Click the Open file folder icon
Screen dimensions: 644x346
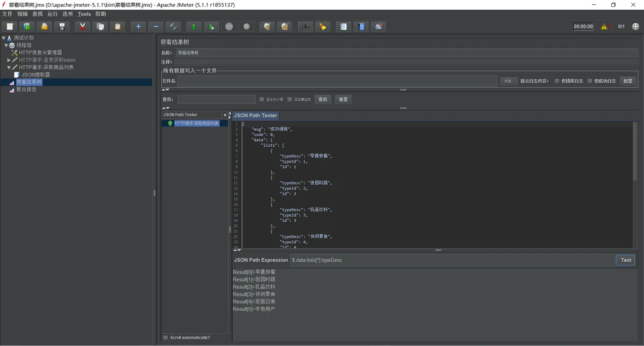(x=44, y=27)
